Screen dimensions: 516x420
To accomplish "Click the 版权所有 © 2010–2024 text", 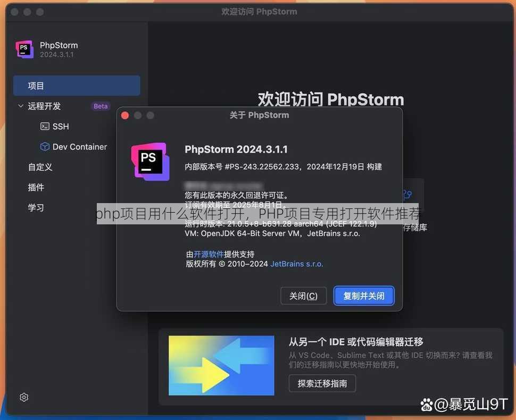I will pyautogui.click(x=227, y=264).
